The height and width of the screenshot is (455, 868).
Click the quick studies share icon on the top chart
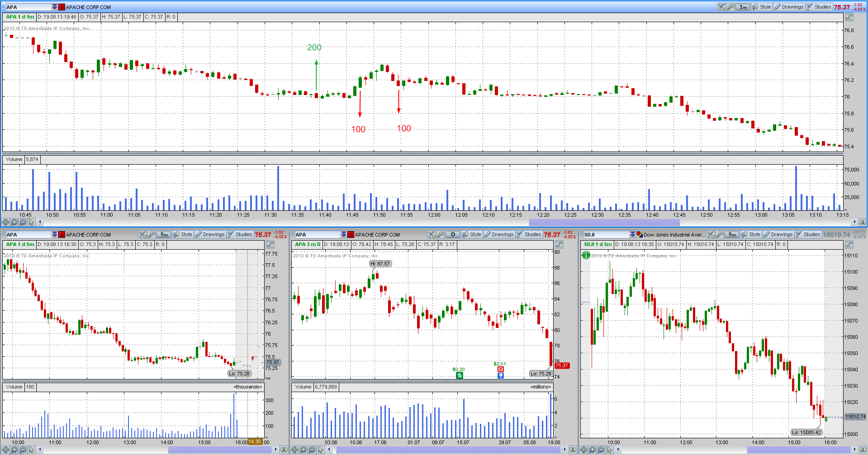pyautogui.click(x=722, y=7)
